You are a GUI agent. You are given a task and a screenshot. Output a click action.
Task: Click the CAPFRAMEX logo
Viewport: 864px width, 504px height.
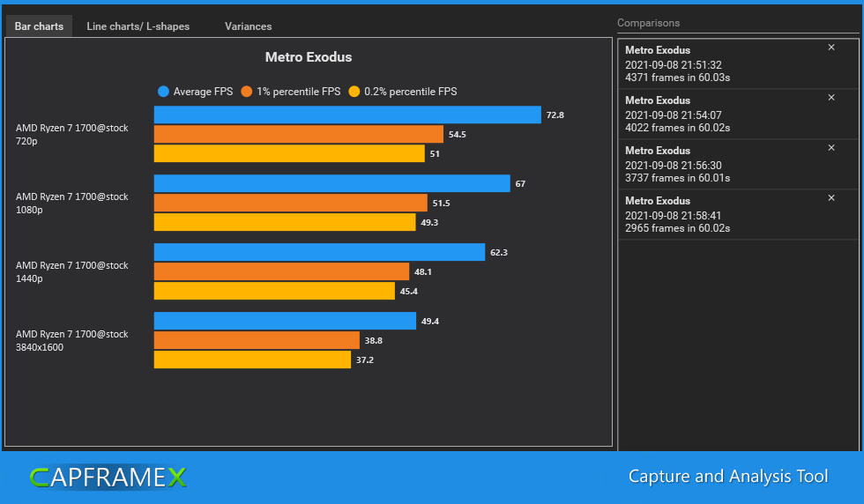[108, 477]
